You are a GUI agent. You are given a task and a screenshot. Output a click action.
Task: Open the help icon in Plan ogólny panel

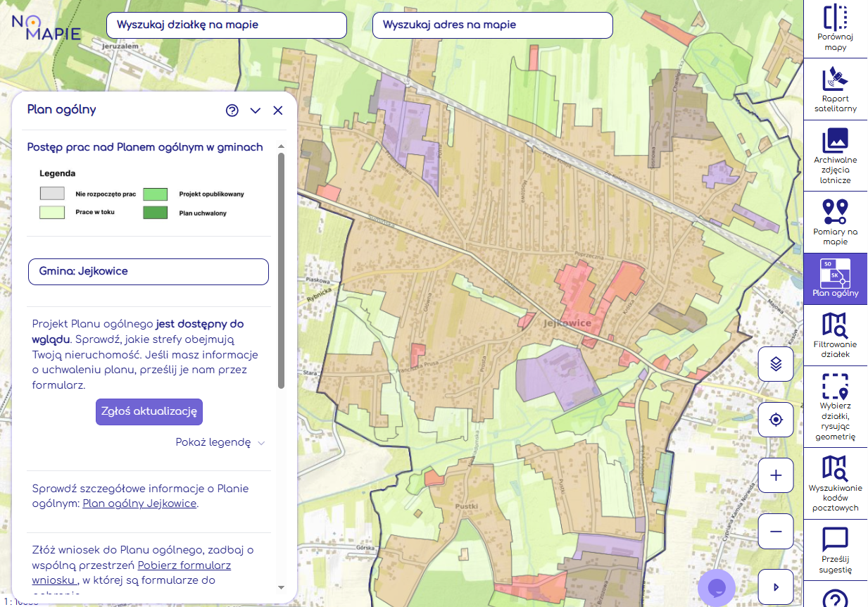coord(232,111)
